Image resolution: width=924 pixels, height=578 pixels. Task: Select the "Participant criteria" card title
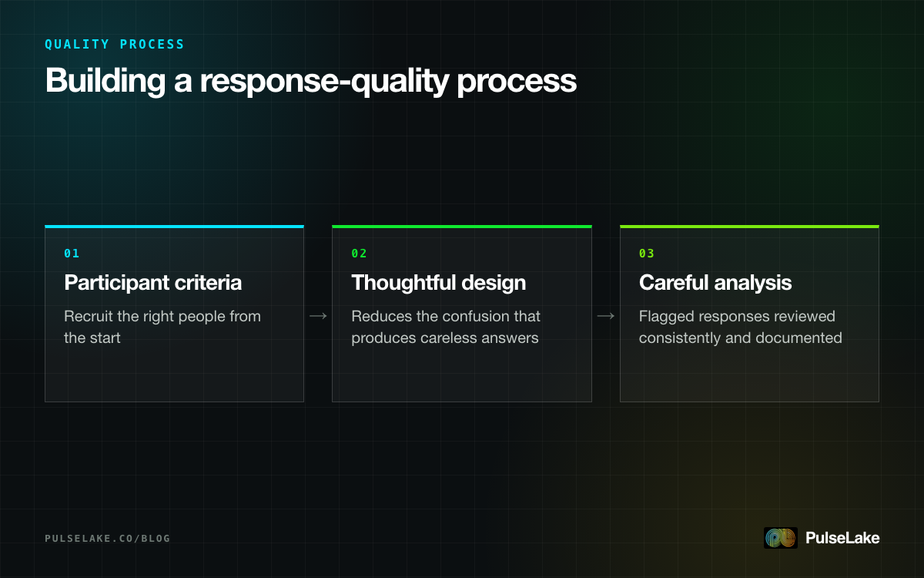[153, 283]
